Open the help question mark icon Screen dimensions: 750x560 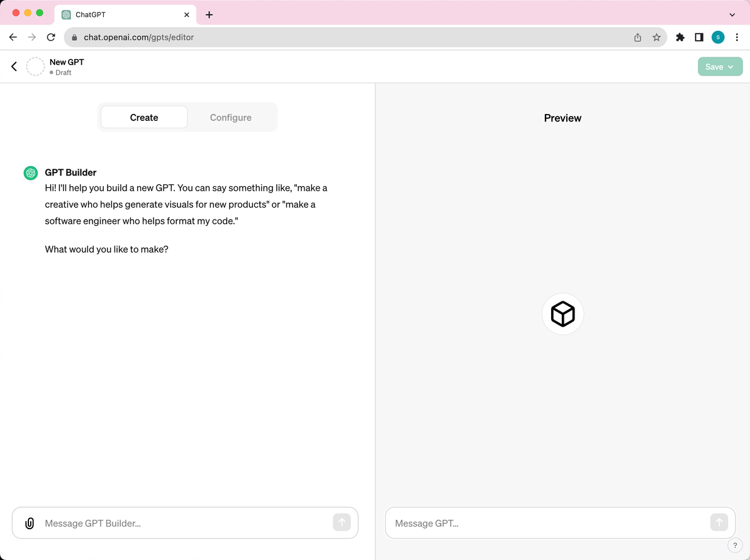735,545
